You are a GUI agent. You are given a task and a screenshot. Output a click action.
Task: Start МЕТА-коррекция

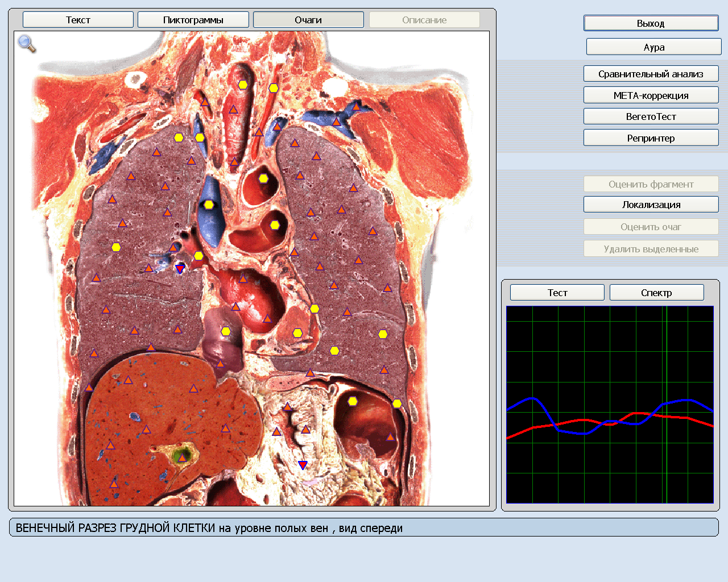pos(651,95)
